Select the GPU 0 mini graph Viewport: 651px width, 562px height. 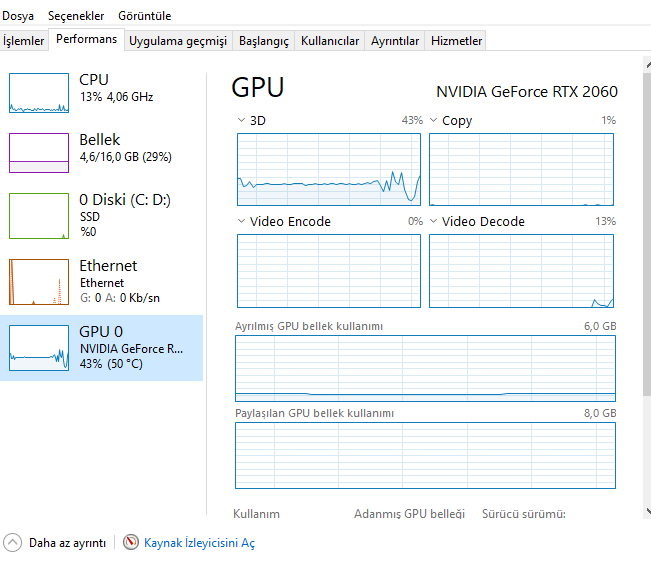click(36, 347)
